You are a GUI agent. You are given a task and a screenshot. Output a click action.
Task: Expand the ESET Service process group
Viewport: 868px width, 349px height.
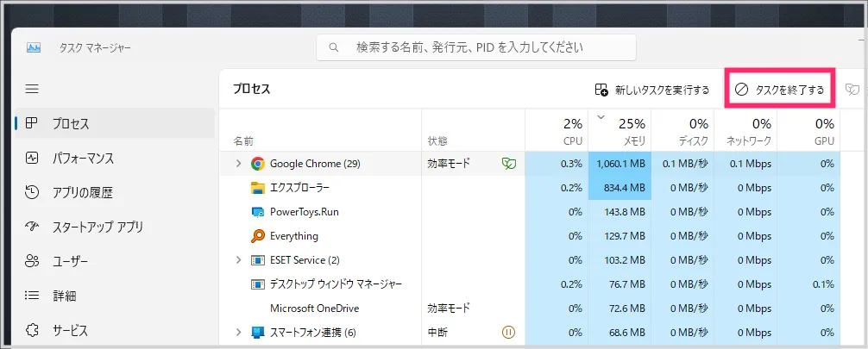tap(239, 260)
